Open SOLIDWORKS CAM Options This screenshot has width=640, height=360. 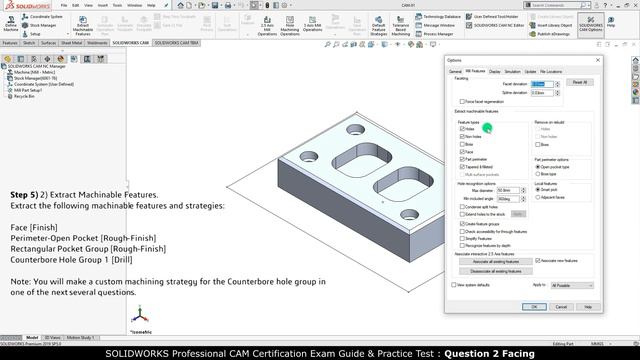coord(591,24)
